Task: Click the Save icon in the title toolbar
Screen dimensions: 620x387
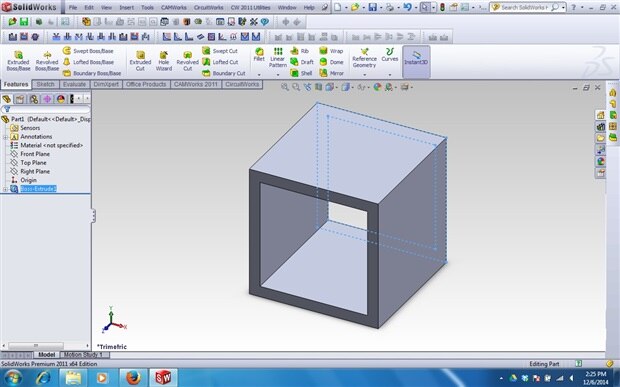Action: tap(372, 7)
